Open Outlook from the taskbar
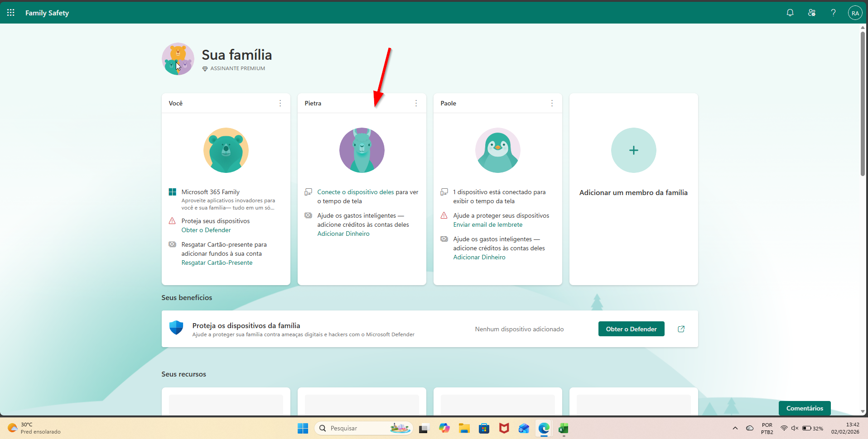Screen dimensions: 868x439 (524, 428)
